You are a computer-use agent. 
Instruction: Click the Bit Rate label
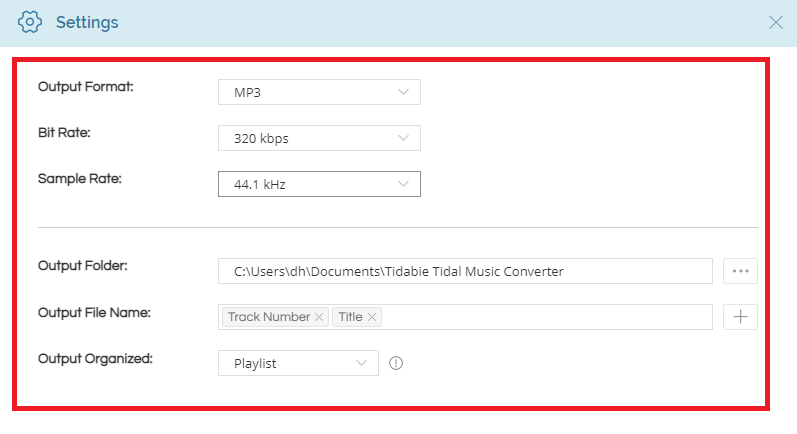(x=64, y=132)
